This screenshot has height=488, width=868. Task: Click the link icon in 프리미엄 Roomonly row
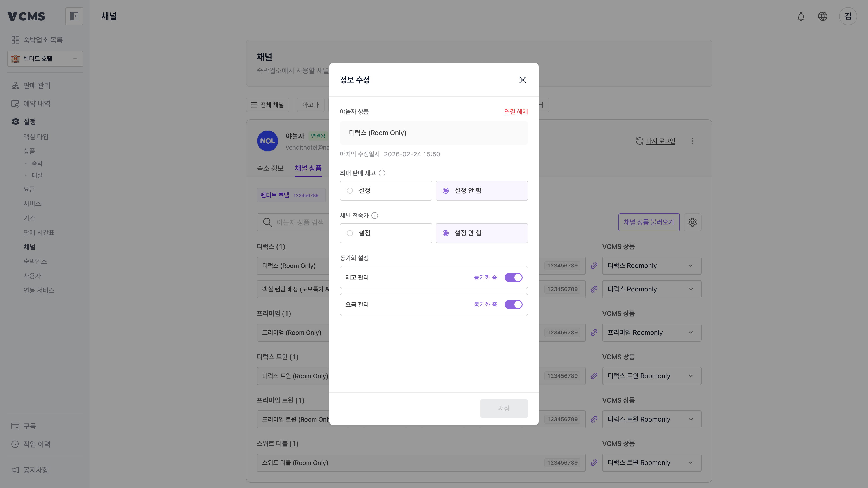(x=594, y=332)
